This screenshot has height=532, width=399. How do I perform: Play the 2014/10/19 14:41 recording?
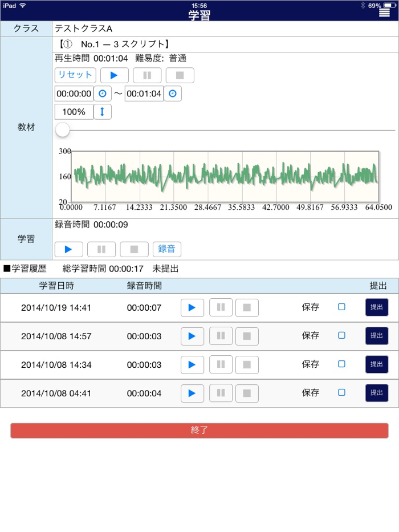(192, 308)
